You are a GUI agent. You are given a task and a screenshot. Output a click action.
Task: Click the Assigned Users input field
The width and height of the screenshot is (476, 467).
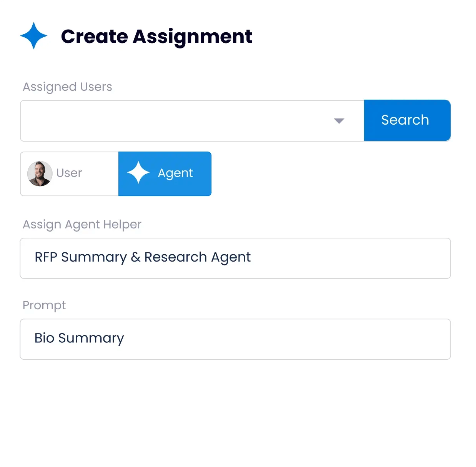(173, 120)
